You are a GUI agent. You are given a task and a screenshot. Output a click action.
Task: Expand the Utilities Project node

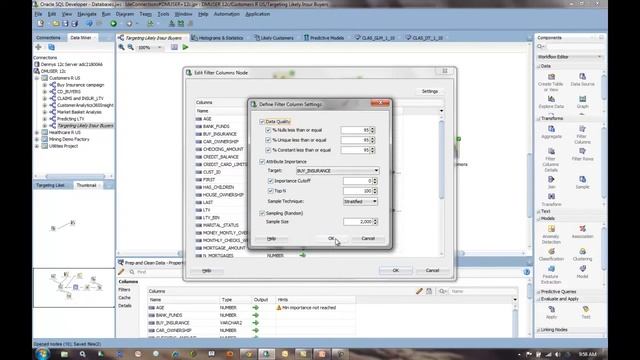tap(37, 146)
